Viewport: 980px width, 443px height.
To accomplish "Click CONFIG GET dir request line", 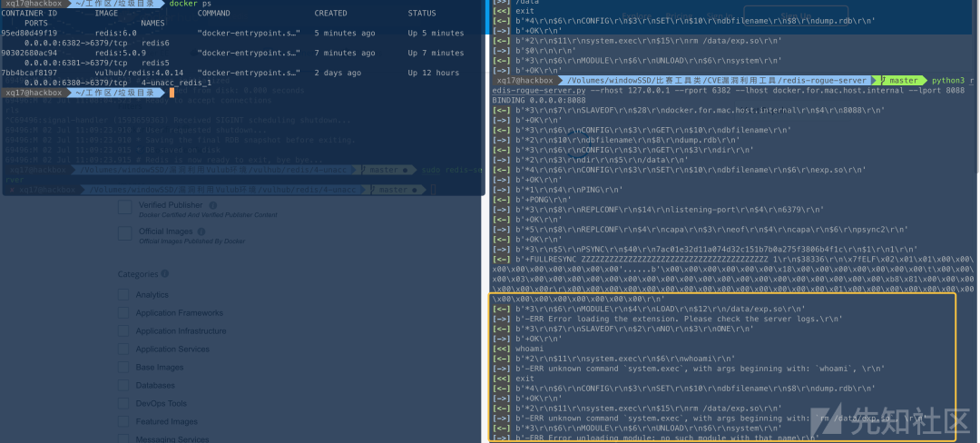I will (623, 150).
